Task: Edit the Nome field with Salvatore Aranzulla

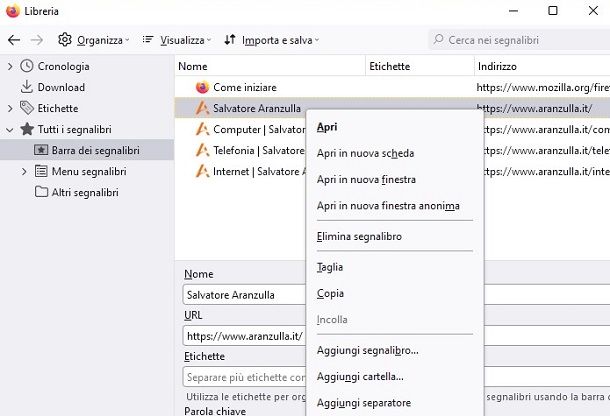Action: 244,295
